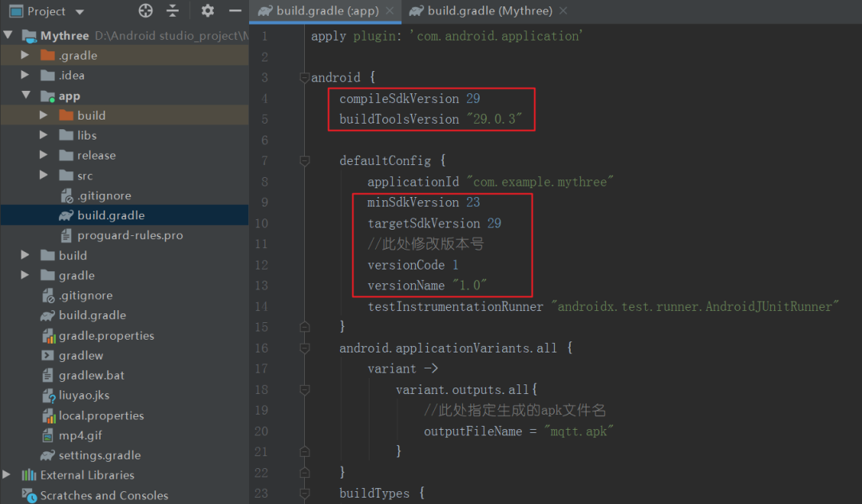Click the locate-opened-file crosshair icon
862x504 pixels.
(145, 10)
